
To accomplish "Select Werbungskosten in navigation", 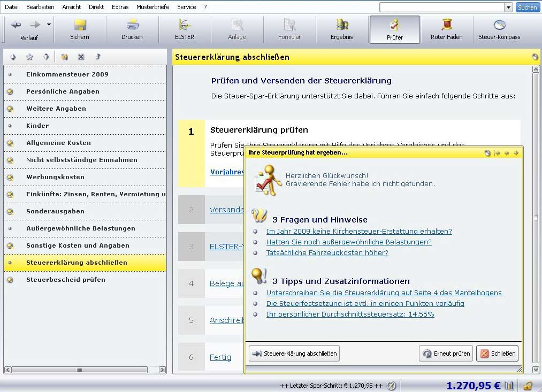I will click(85, 177).
